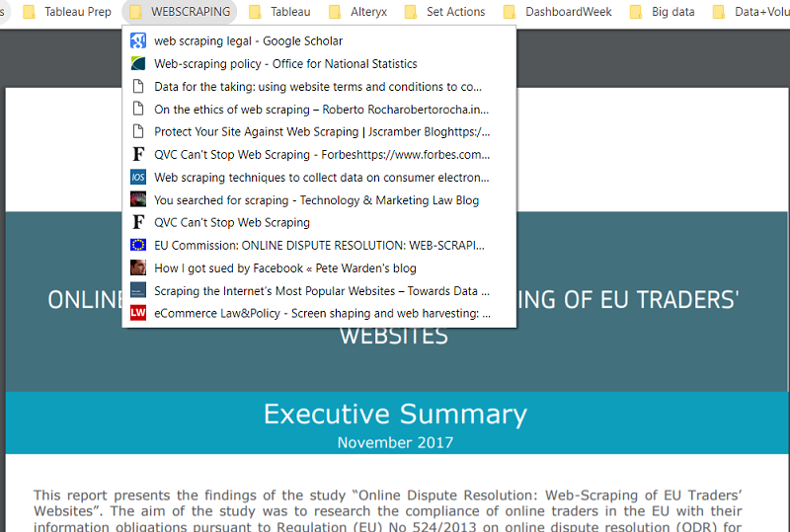Open the Data+Volu bookmarks folder
Viewport: 790px width, 532px height.
tap(750, 12)
